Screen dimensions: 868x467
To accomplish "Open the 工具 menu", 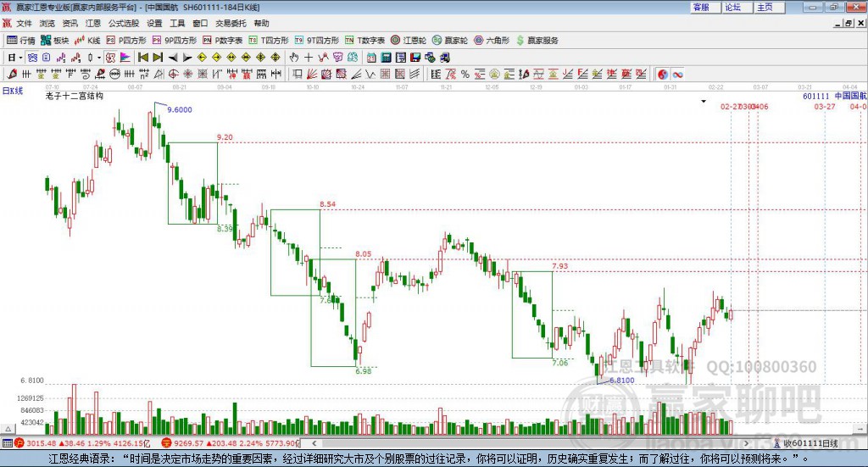I will [x=177, y=23].
